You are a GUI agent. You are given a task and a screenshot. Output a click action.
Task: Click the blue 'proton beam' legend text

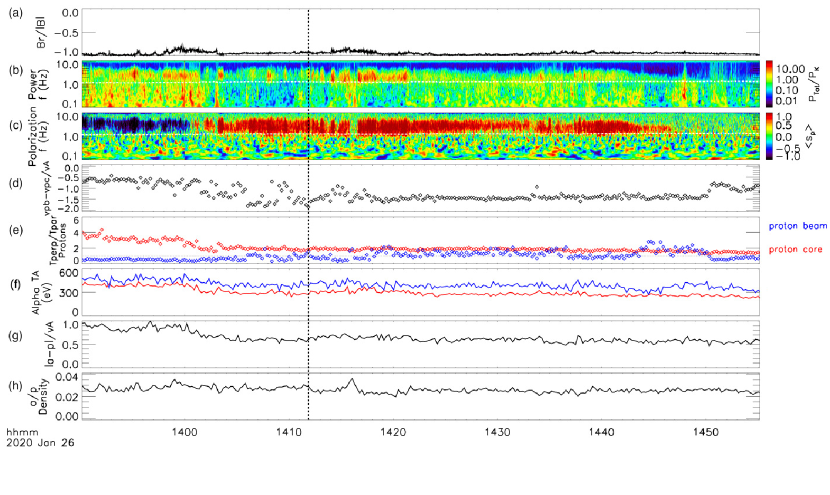click(x=797, y=227)
